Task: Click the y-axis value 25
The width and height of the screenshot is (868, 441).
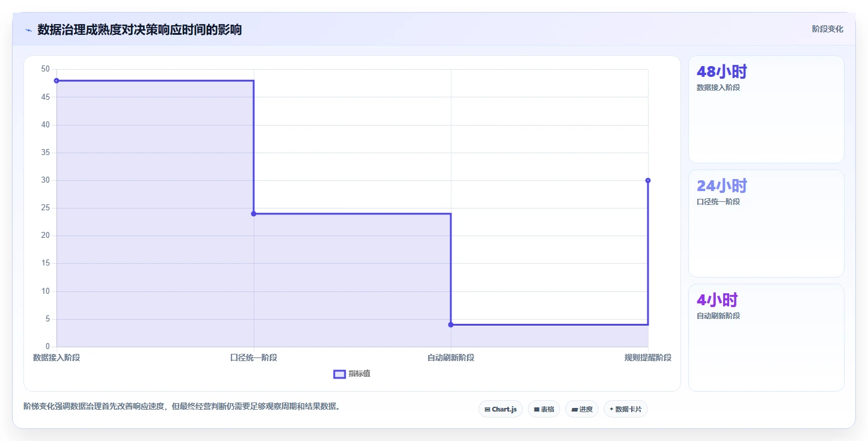Action: point(45,208)
